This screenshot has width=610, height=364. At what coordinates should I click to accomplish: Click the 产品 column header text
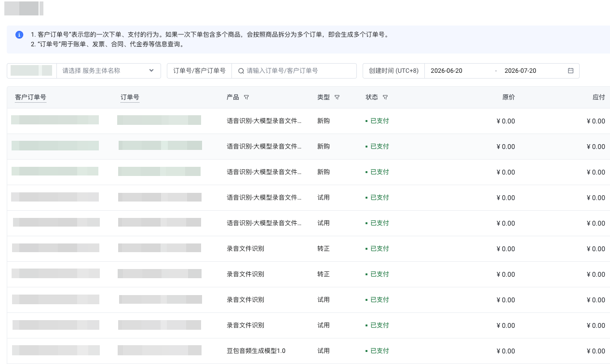[x=233, y=97]
